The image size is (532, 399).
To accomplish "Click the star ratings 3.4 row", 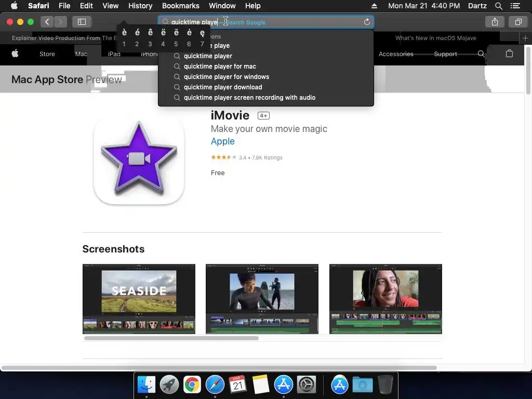I will coord(247,157).
